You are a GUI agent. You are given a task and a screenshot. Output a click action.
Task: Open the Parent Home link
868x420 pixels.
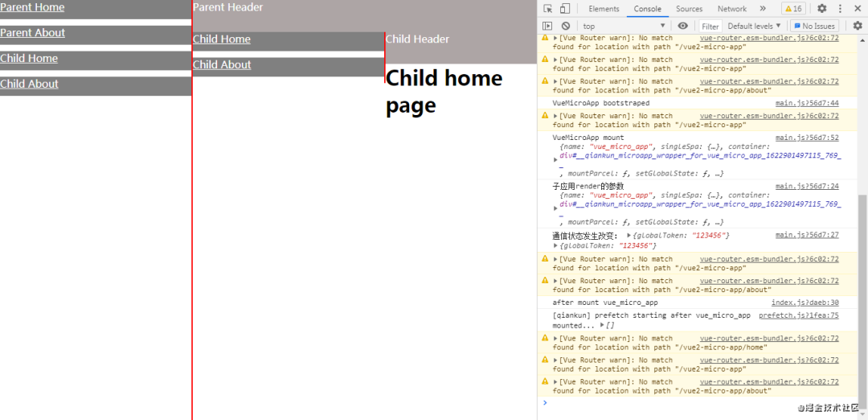[32, 7]
